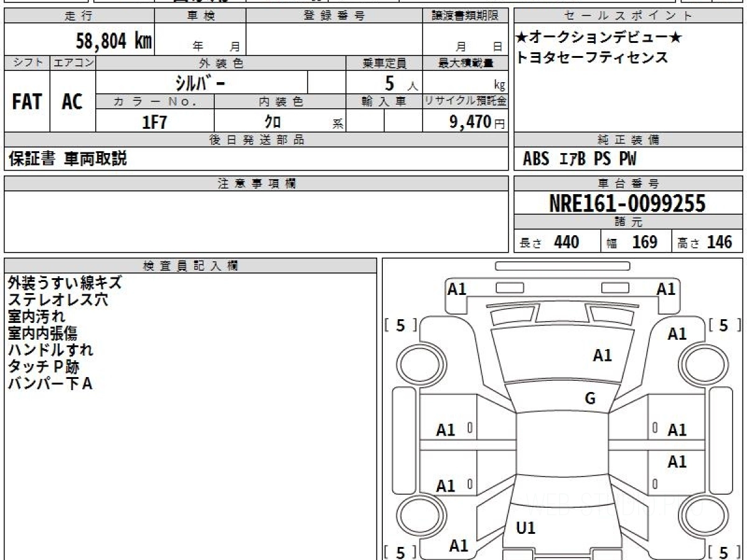
Task: Select the note 室内内張傷
Action: [x=42, y=334]
